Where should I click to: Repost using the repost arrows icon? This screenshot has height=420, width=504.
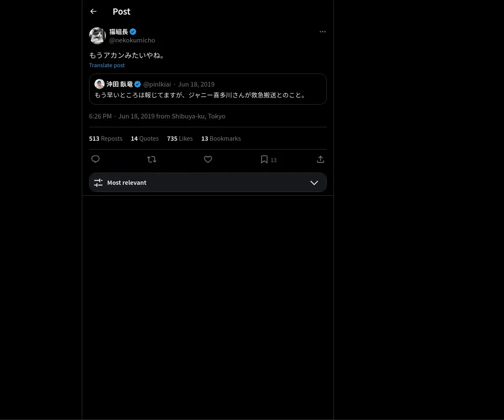pos(152,159)
